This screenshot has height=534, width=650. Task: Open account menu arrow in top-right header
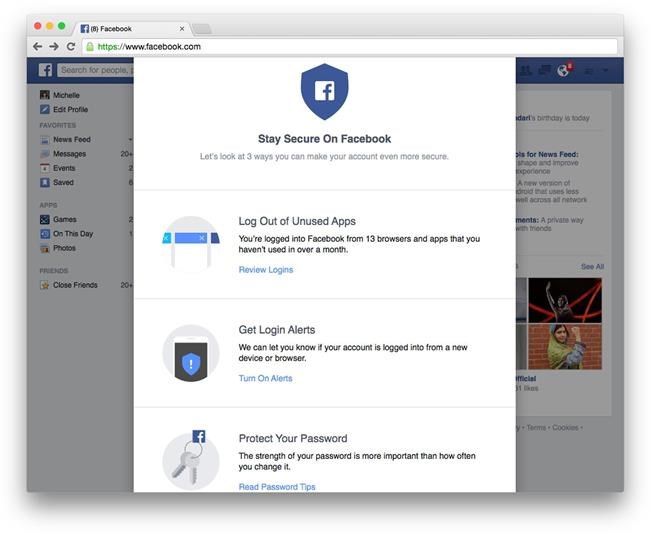[605, 71]
